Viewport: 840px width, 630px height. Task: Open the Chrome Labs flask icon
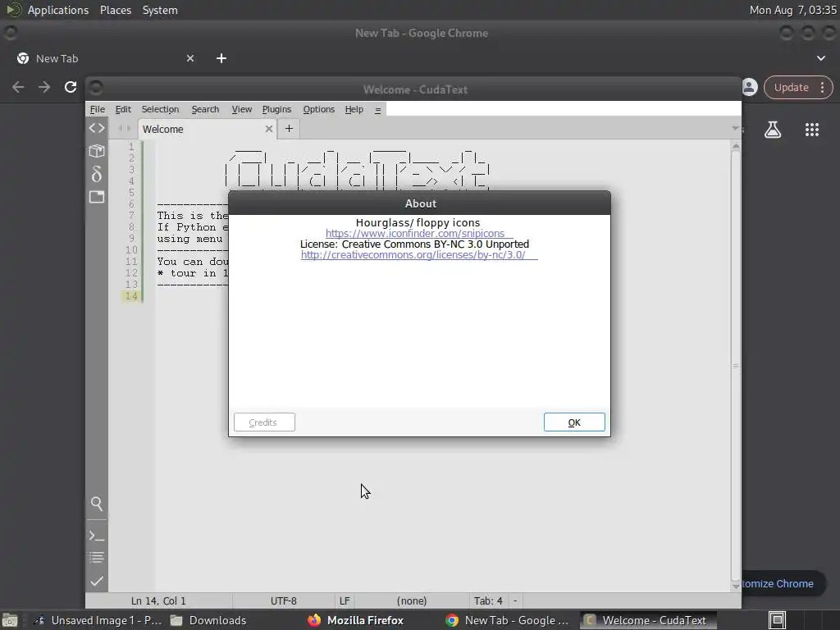point(773,130)
